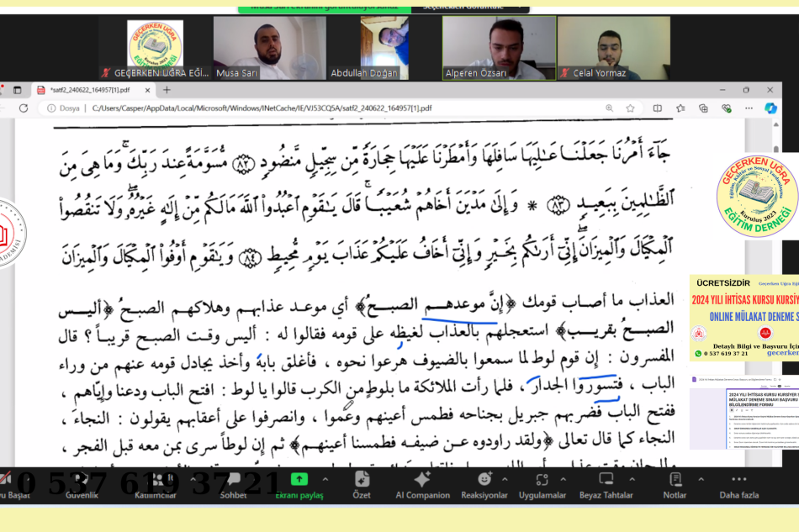Open Reaksiyonlar reactions panel
799x532 pixels.
pos(484,479)
